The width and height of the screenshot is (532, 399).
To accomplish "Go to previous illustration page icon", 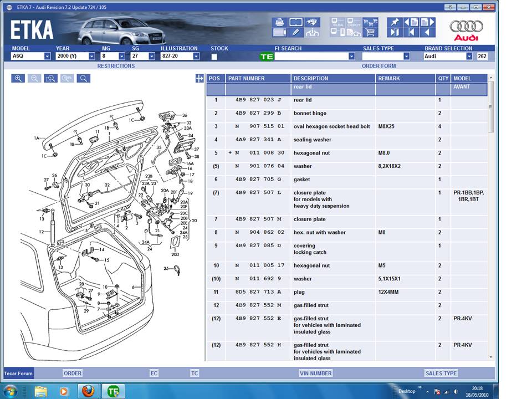I will click(411, 22).
